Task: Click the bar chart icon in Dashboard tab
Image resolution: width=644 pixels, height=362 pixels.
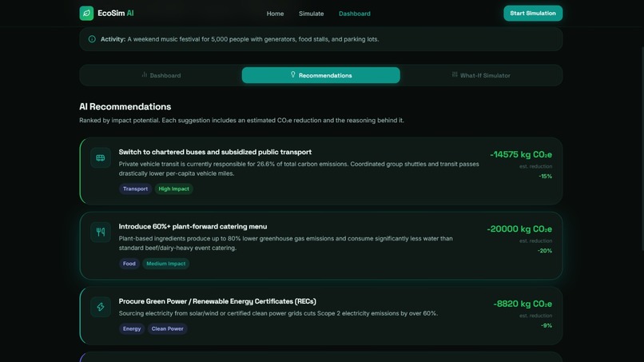Action: 144,75
